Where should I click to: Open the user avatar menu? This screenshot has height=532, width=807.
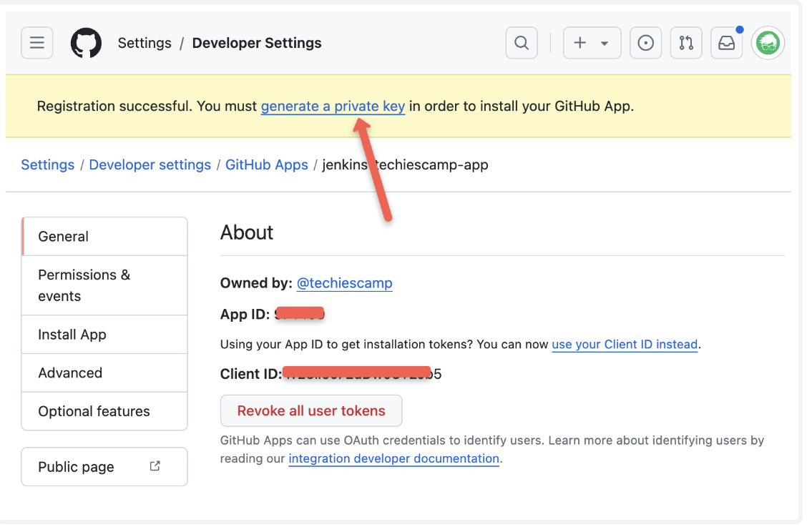(768, 43)
